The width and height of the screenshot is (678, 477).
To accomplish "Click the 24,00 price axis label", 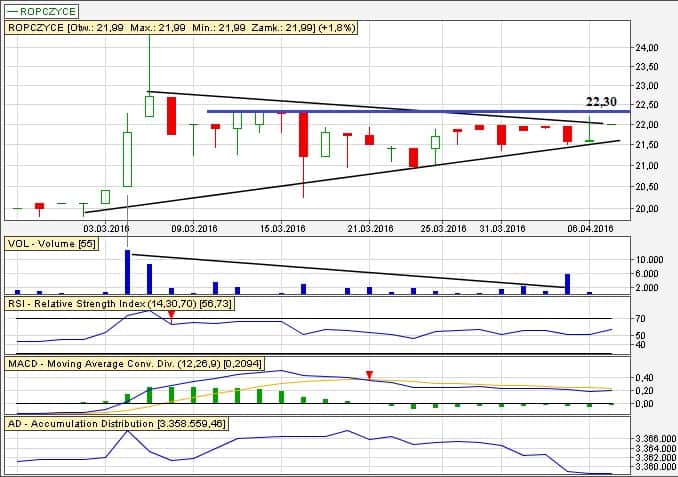I will pos(647,48).
